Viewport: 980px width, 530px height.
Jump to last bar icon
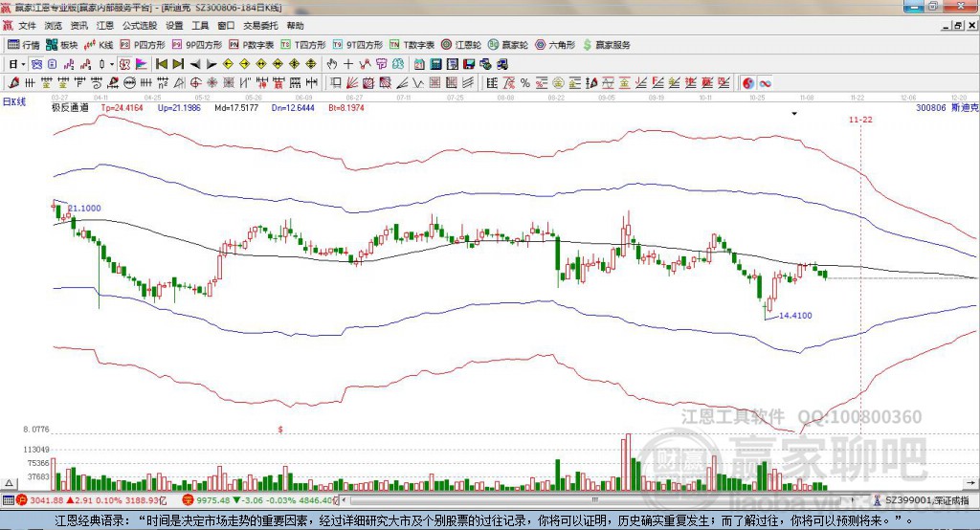pos(178,64)
